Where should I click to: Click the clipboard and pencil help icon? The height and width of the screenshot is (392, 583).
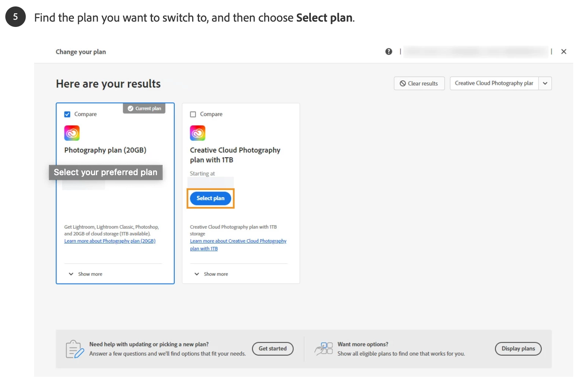point(75,349)
